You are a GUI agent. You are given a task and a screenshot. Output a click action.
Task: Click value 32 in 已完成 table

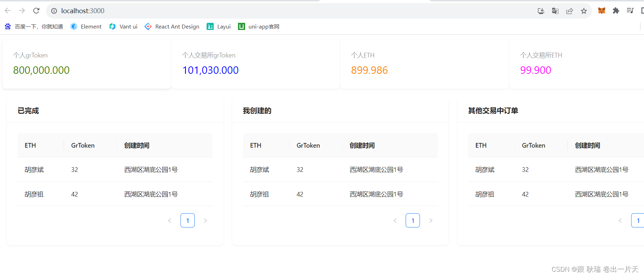click(x=75, y=170)
